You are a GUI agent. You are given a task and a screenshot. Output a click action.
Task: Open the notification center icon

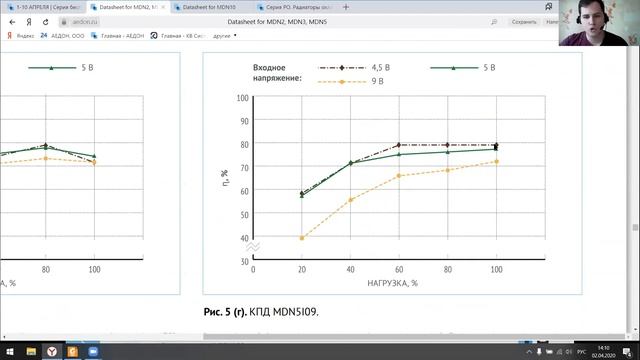pyautogui.click(x=627, y=352)
